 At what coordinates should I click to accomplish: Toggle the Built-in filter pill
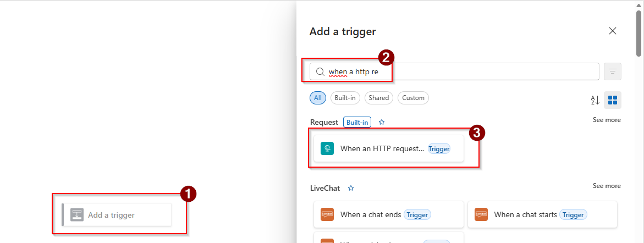(345, 98)
